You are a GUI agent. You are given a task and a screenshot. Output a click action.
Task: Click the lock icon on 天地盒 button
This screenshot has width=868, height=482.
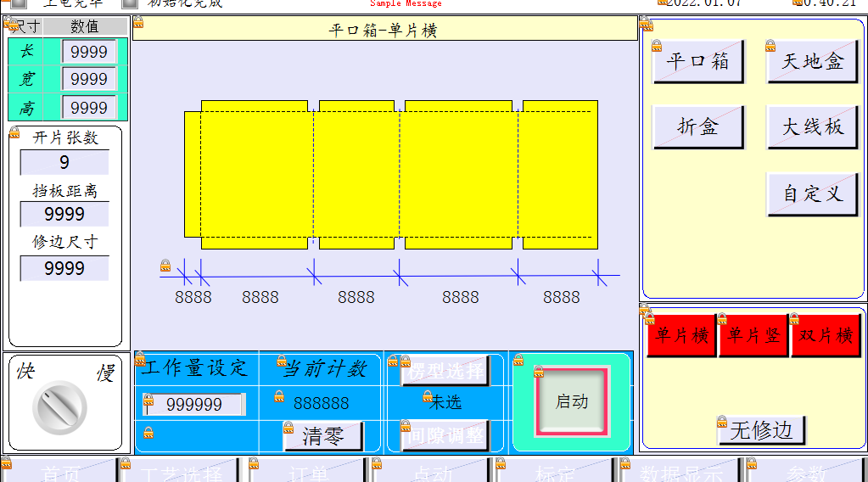pyautogui.click(x=770, y=45)
